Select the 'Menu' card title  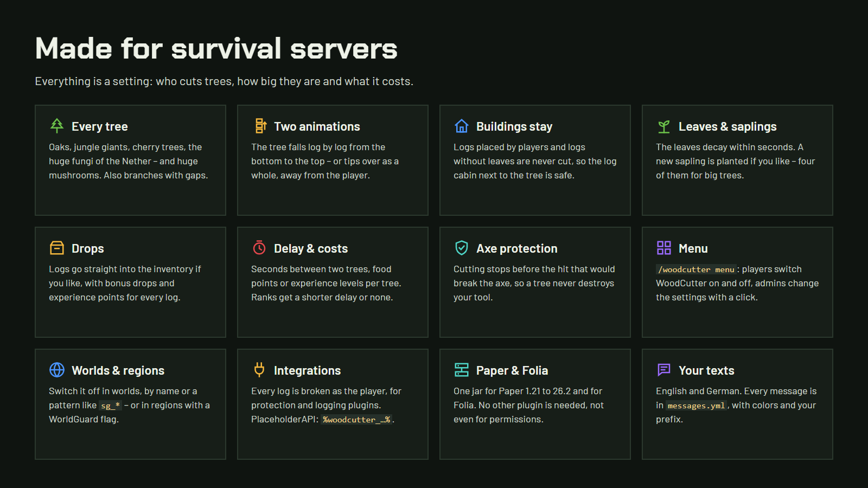tap(693, 248)
